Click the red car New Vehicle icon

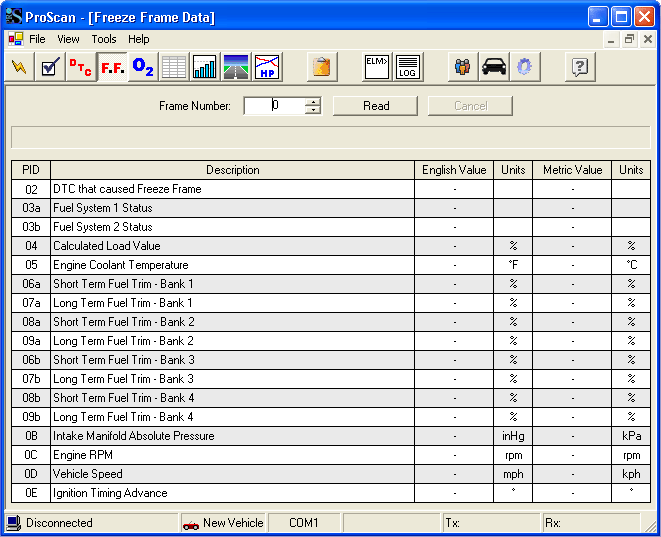tap(191, 524)
